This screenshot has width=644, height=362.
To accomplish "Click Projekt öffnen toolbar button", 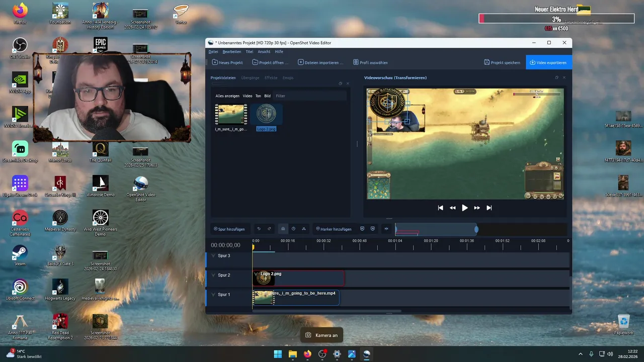I will point(271,62).
